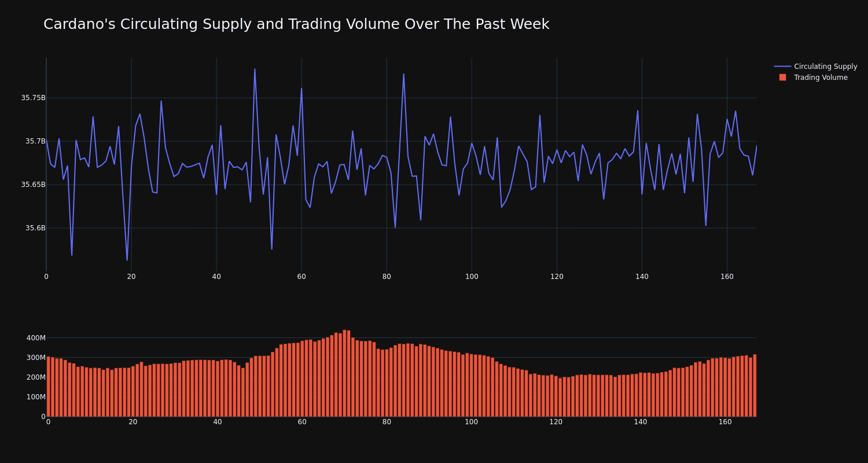Click the tallest volume bar near hour 70
The width and height of the screenshot is (868, 463).
pyautogui.click(x=344, y=373)
